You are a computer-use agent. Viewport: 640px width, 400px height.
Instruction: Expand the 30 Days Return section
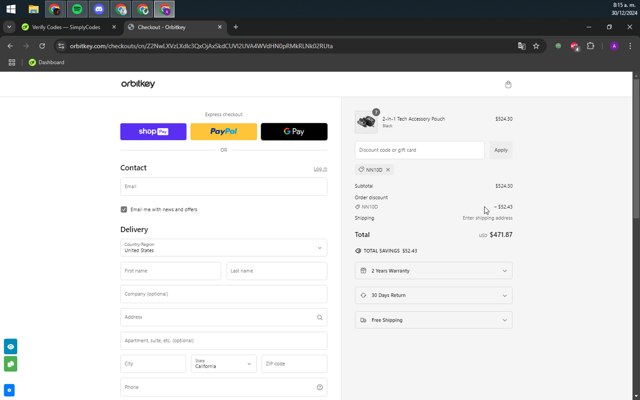[x=433, y=295]
